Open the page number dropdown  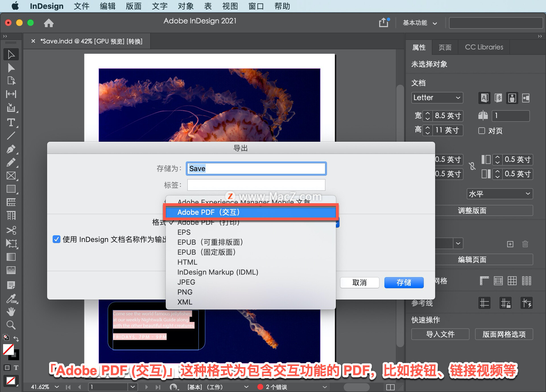(133, 387)
